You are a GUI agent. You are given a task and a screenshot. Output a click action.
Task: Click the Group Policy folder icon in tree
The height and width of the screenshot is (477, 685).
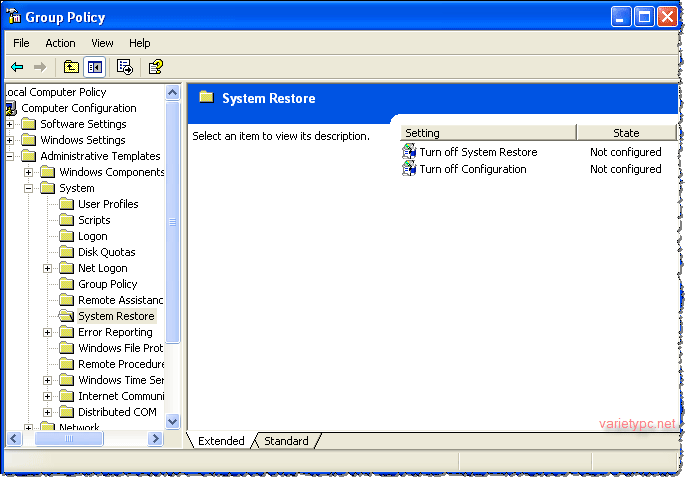(x=66, y=284)
